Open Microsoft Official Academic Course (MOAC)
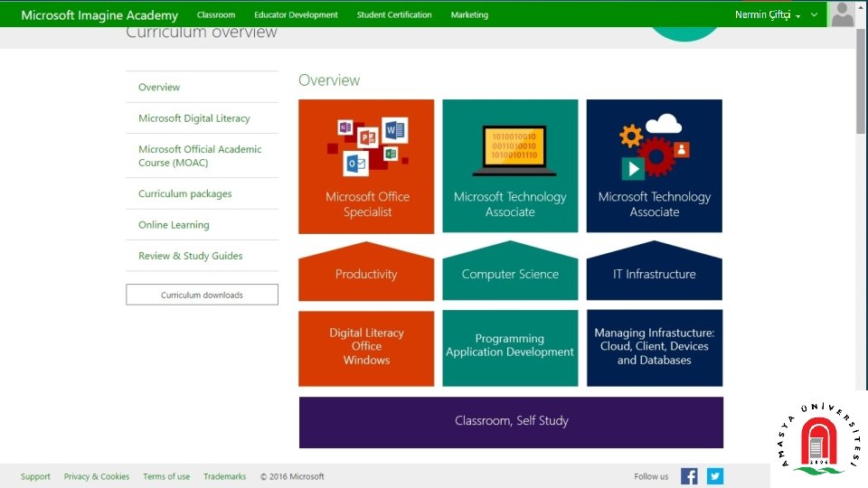The height and width of the screenshot is (488, 868). (202, 155)
